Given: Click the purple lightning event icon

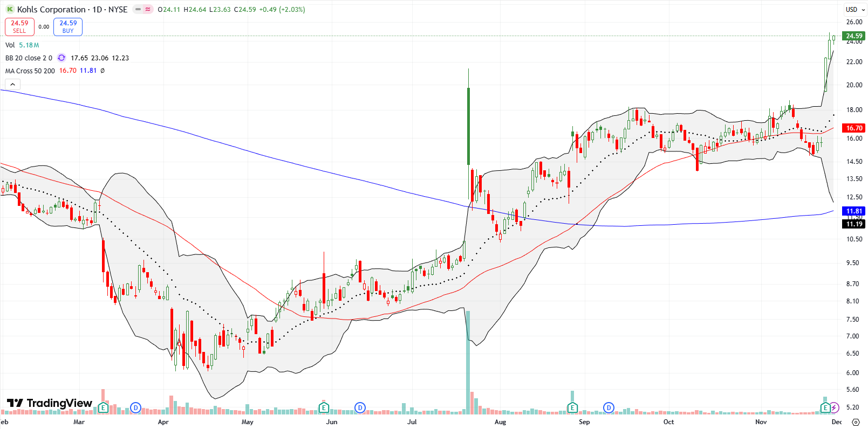Looking at the screenshot, I should (835, 408).
